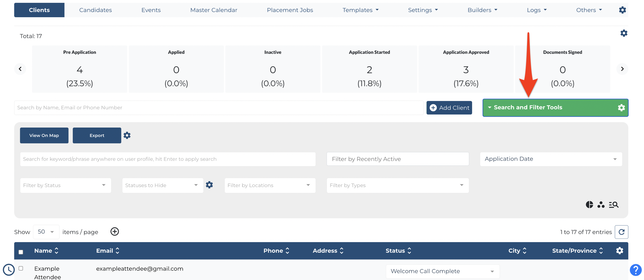
Task: Open the pie chart view icon
Action: pos(589,204)
